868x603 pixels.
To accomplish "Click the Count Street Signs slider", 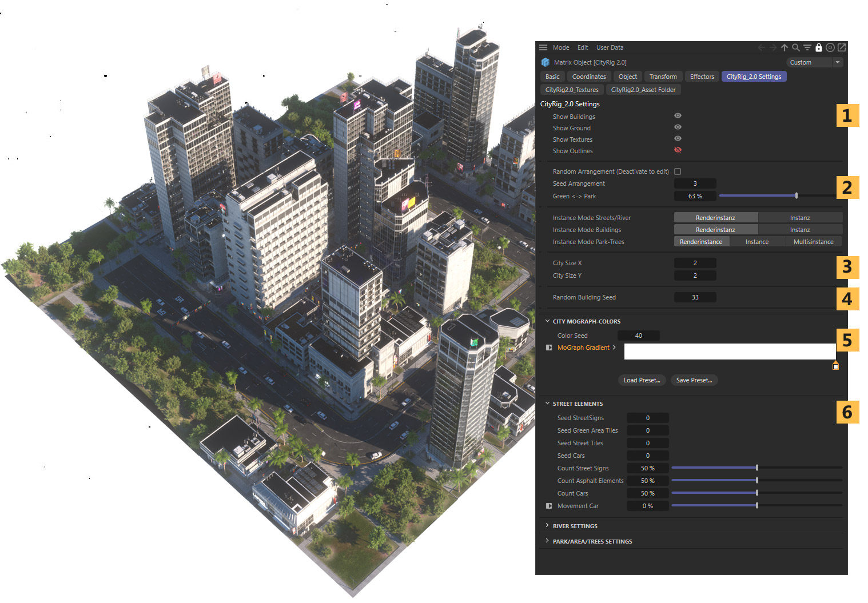I will tap(757, 468).
